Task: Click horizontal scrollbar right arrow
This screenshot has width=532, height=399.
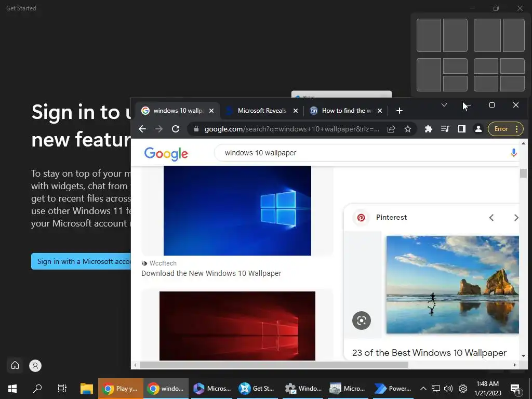Action: (515, 365)
